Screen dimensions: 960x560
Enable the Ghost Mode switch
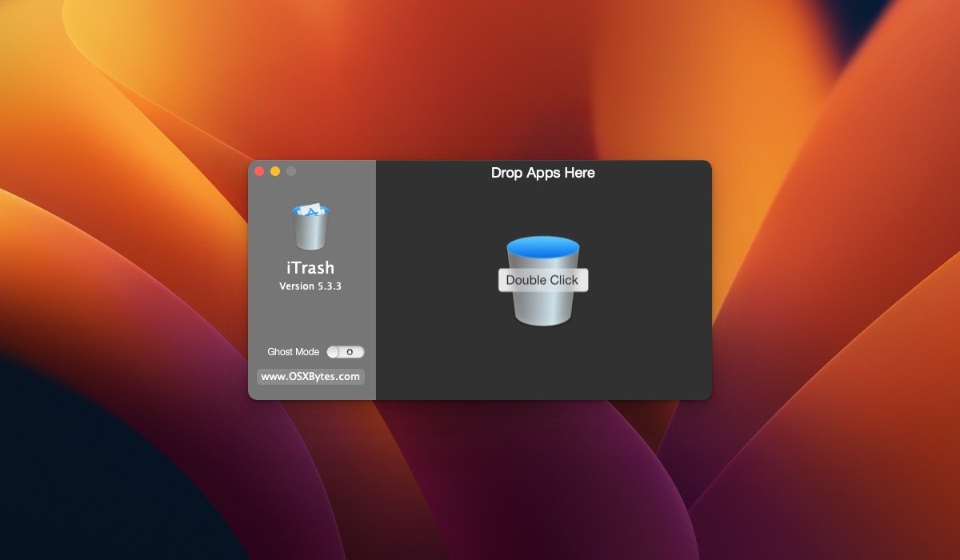pos(346,352)
